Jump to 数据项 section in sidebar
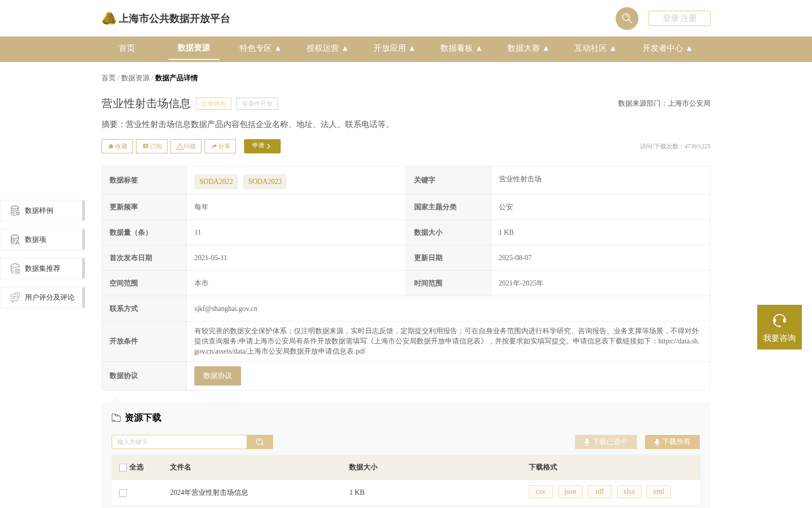Viewport: 812px width, 508px height. (42, 240)
